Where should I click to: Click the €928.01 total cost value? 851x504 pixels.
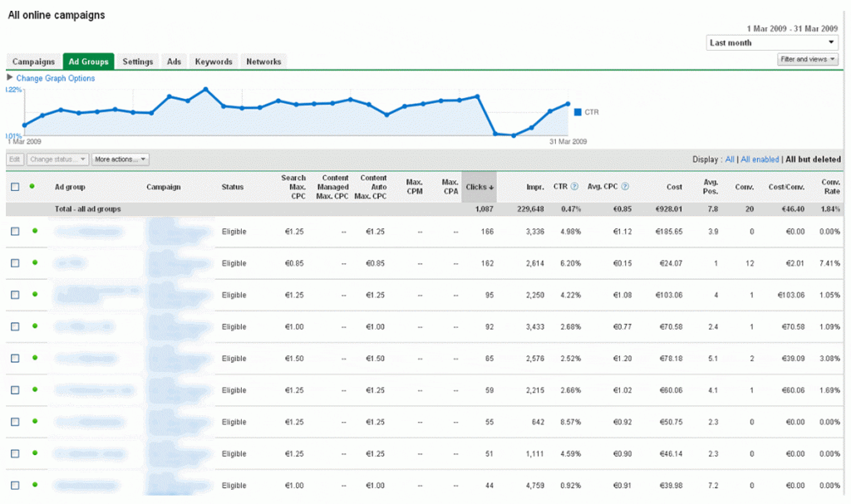tap(669, 209)
